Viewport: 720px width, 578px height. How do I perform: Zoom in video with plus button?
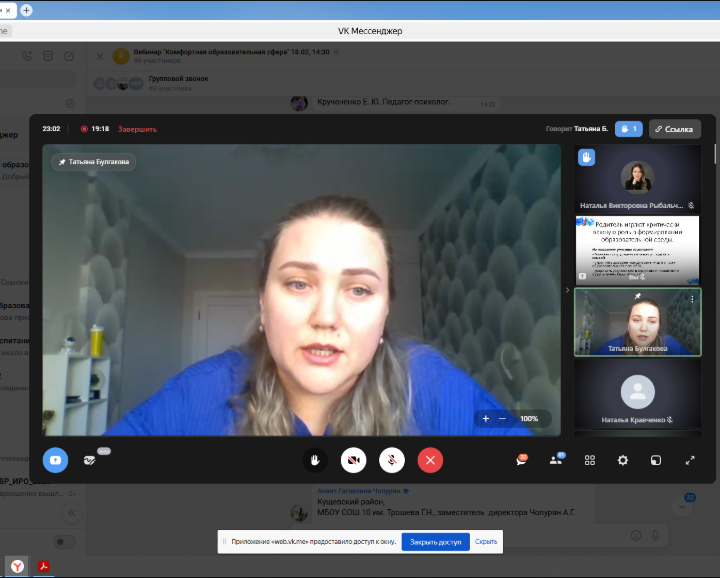[486, 419]
